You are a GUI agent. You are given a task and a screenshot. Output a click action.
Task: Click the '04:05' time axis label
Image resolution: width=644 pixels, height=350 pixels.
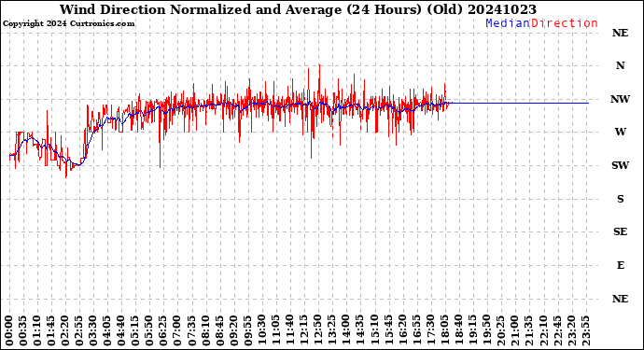(x=107, y=330)
